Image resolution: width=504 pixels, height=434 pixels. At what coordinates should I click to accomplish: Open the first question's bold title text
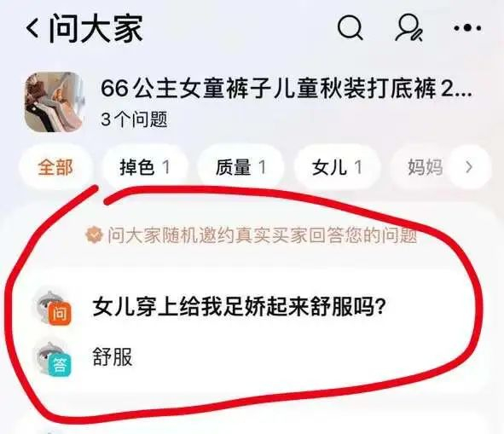(x=239, y=307)
